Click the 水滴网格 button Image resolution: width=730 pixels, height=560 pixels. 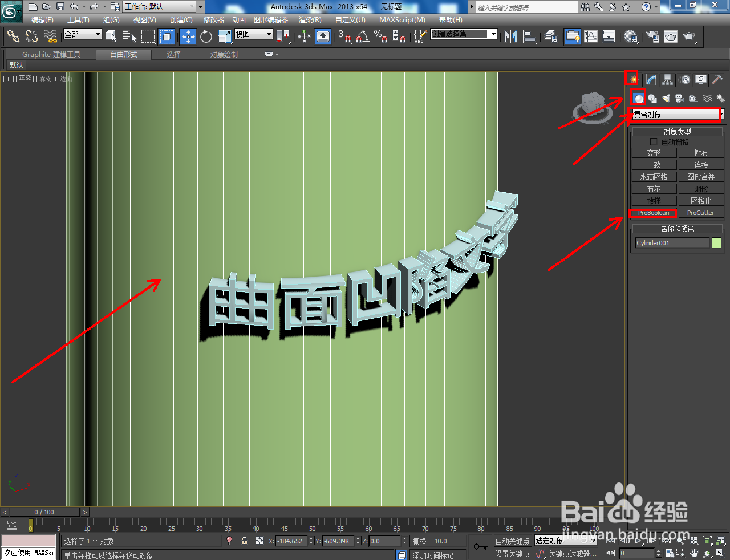click(x=654, y=177)
